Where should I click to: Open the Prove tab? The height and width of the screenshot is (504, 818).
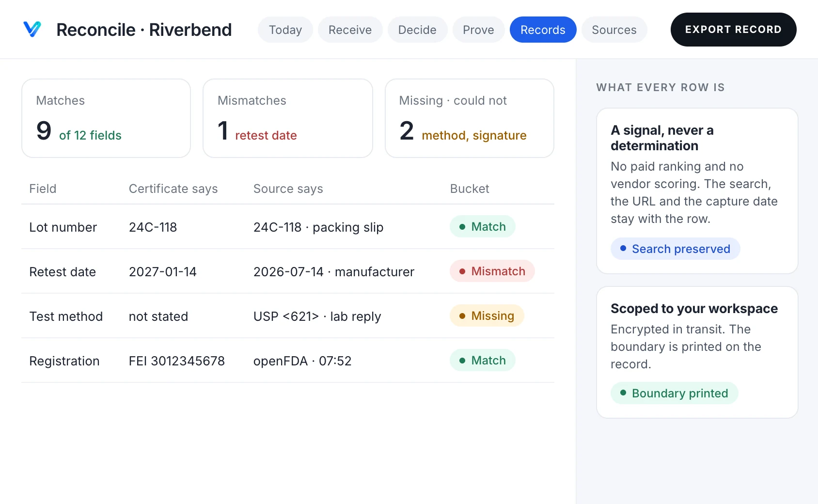[x=478, y=30]
